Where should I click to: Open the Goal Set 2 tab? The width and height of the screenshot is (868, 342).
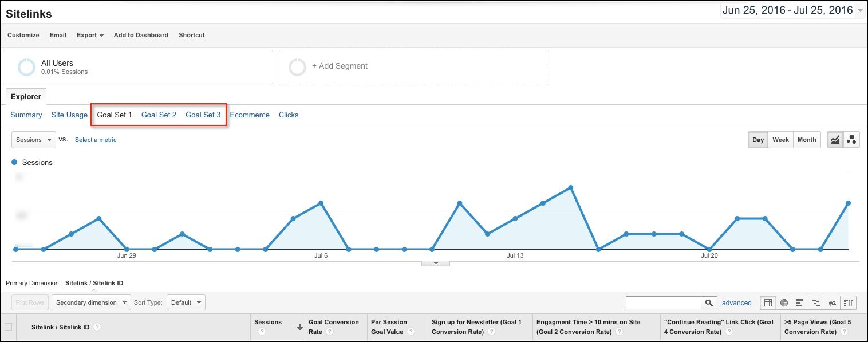pos(159,115)
